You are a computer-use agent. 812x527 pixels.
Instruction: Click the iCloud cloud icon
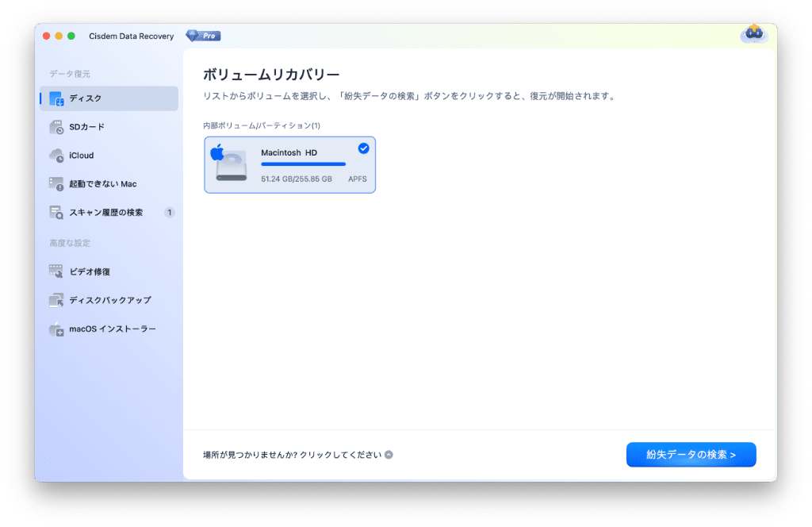pyautogui.click(x=56, y=156)
